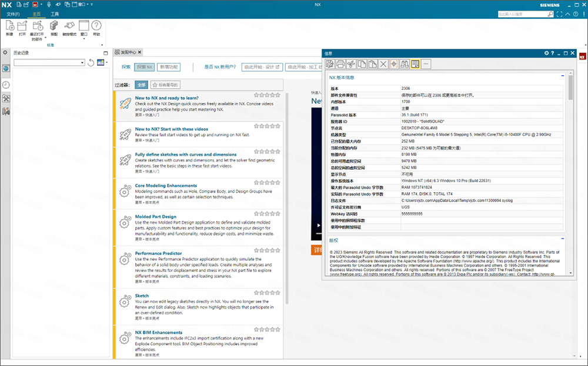The image size is (588, 366).
Task: Switch to the Home (主页) ribbon tab
Action: [36, 14]
